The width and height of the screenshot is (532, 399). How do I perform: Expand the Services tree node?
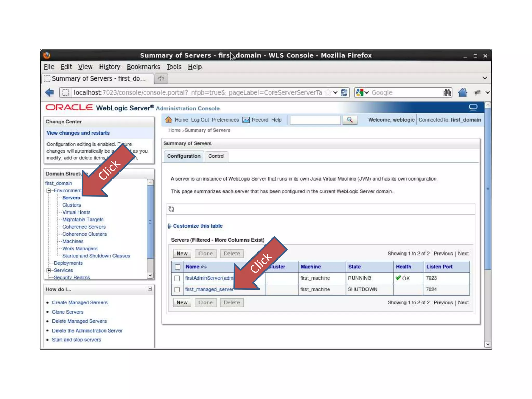tap(49, 270)
